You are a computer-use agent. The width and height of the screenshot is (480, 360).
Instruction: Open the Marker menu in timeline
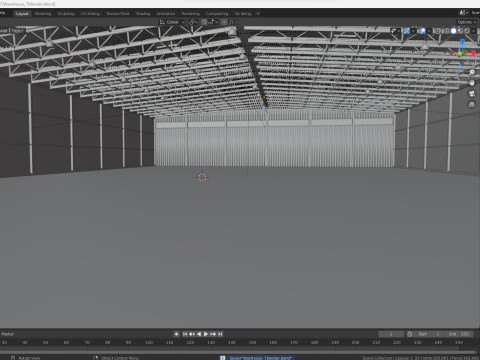7,334
